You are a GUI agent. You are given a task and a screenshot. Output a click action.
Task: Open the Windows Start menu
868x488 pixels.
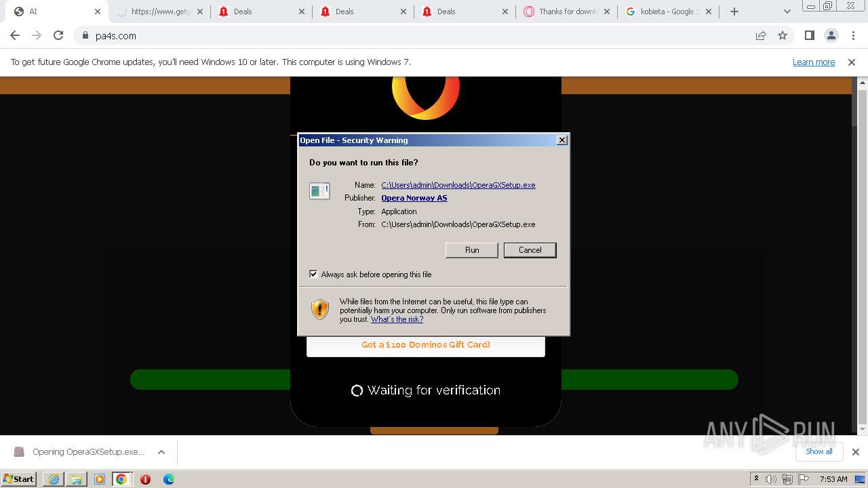click(x=19, y=479)
